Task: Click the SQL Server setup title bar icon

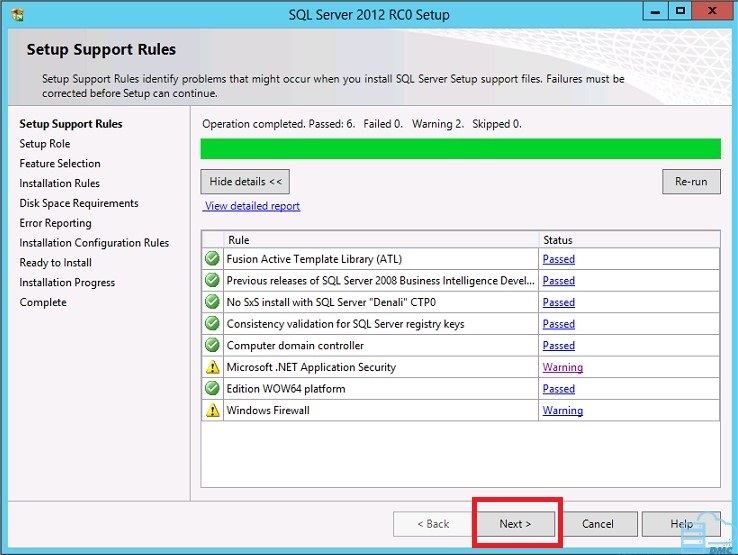Action: (17, 15)
